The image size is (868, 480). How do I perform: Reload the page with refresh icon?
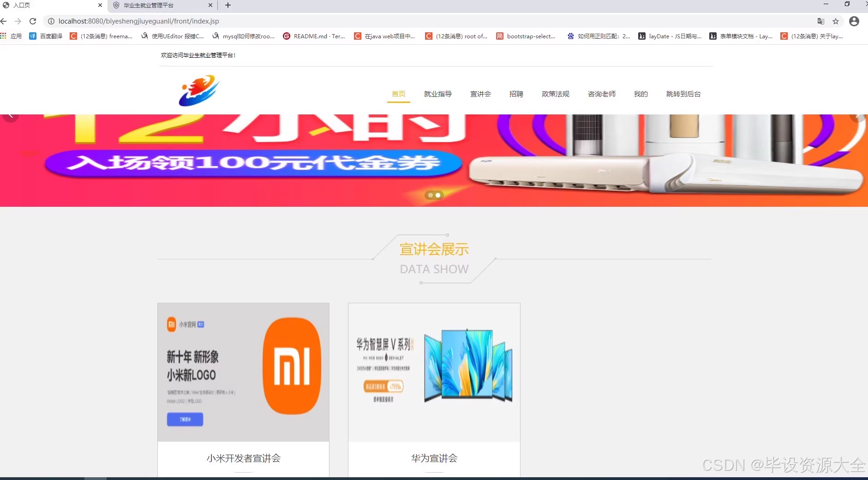coord(33,21)
